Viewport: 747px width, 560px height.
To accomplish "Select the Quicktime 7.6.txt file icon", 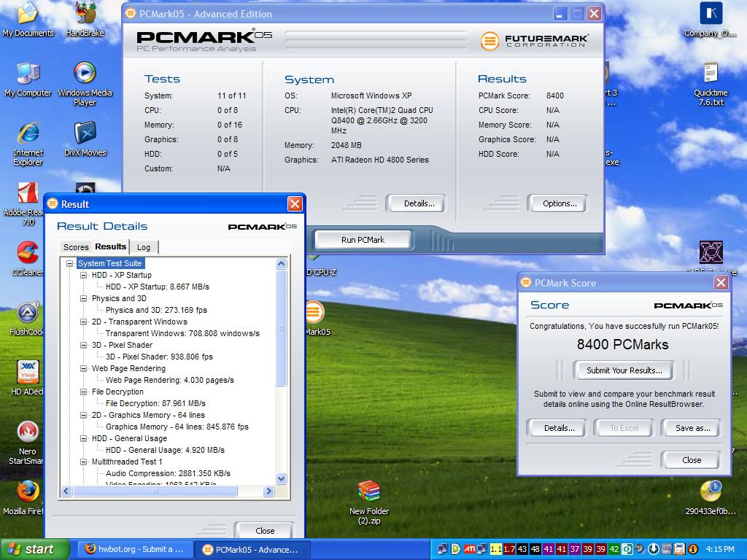I will tap(711, 84).
